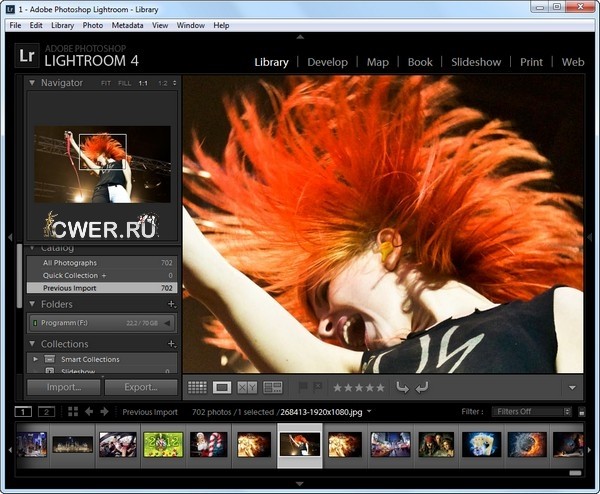
Task: Click the Import... button
Action: tap(64, 387)
